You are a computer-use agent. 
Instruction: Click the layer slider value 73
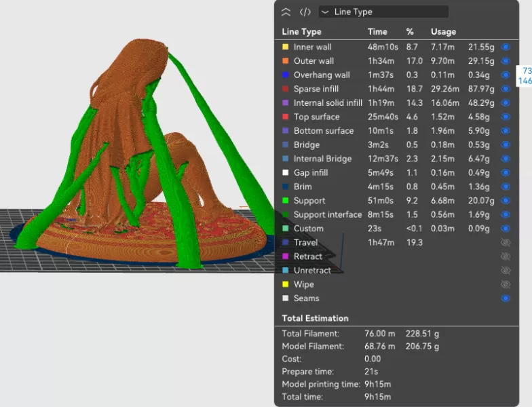click(527, 71)
